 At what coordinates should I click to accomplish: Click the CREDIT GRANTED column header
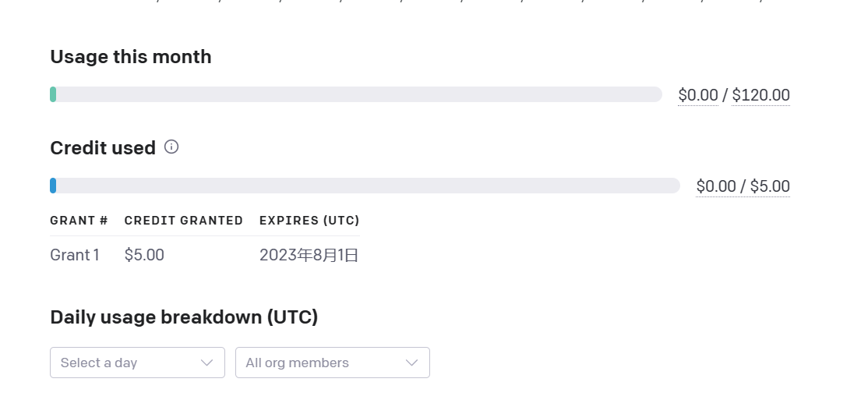pyautogui.click(x=184, y=221)
